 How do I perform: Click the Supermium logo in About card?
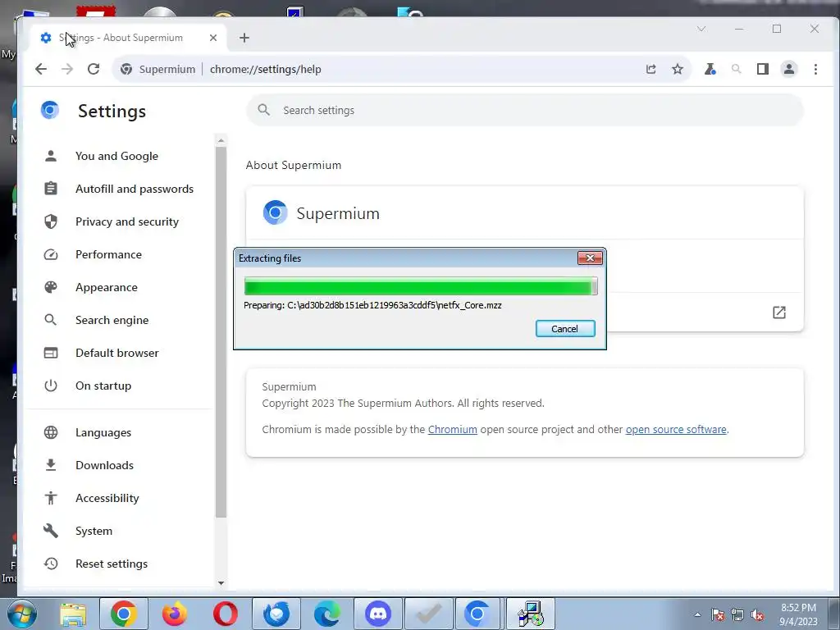click(275, 212)
